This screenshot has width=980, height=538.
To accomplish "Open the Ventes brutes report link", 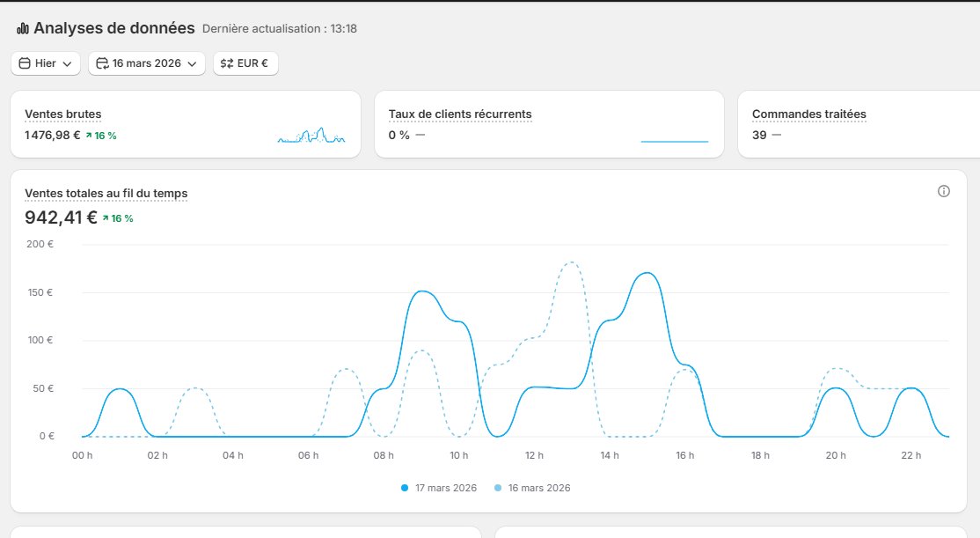I will click(x=63, y=114).
